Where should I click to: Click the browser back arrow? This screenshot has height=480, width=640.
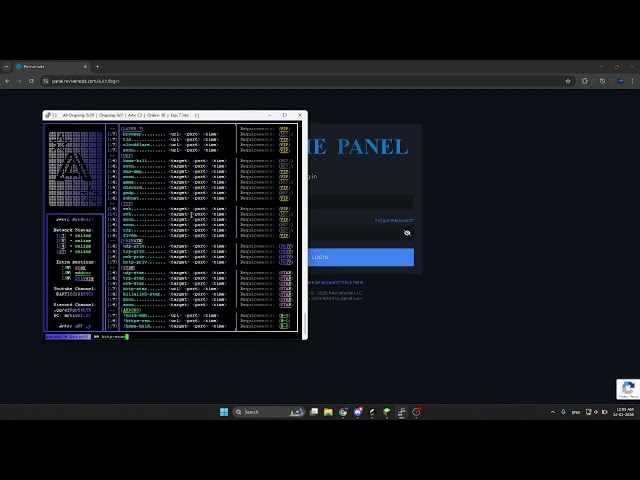click(7, 81)
